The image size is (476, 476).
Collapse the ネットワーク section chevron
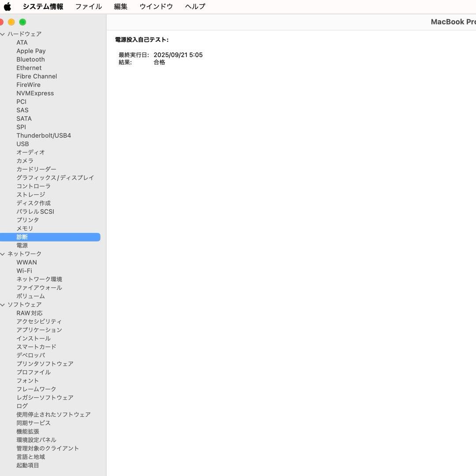pyautogui.click(x=3, y=254)
